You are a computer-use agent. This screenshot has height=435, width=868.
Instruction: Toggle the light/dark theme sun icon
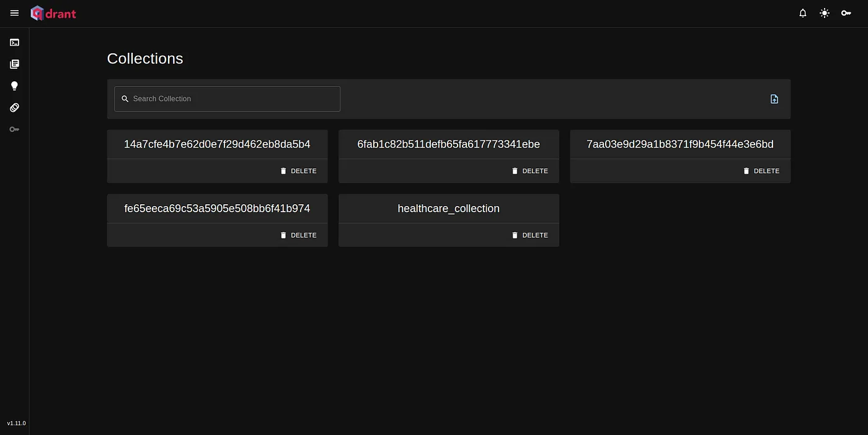pos(825,13)
